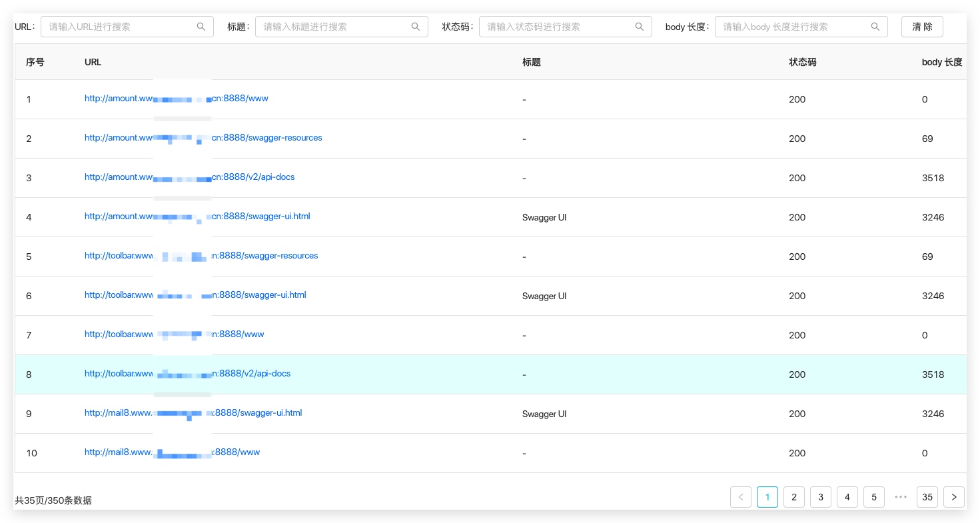Go to previous page with left arrow
This screenshot has width=980, height=523.
coord(741,497)
